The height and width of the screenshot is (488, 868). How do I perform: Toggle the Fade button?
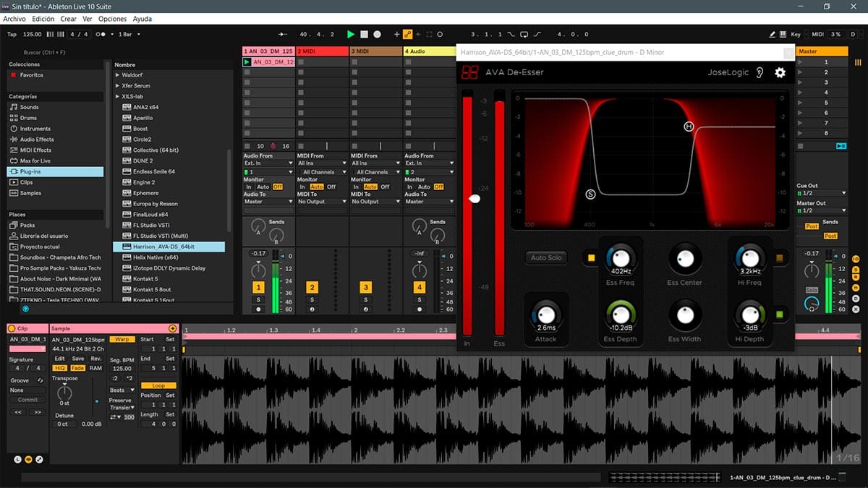[x=77, y=368]
